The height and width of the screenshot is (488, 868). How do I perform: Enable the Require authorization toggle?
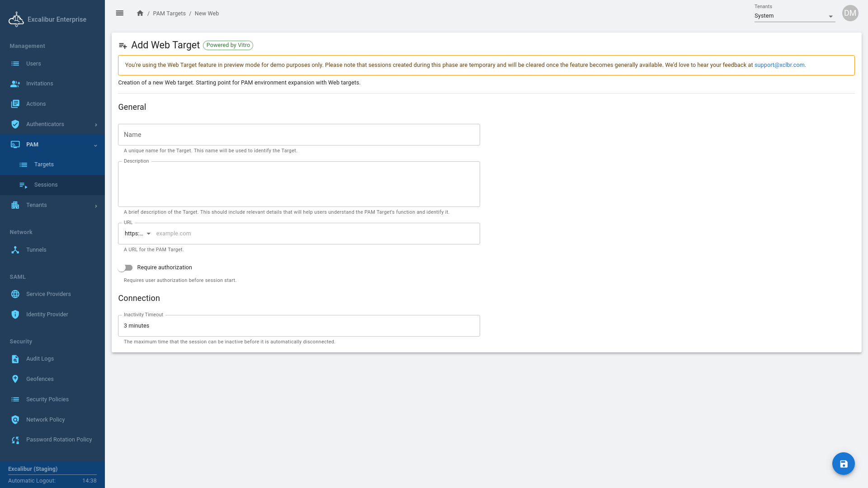[125, 267]
